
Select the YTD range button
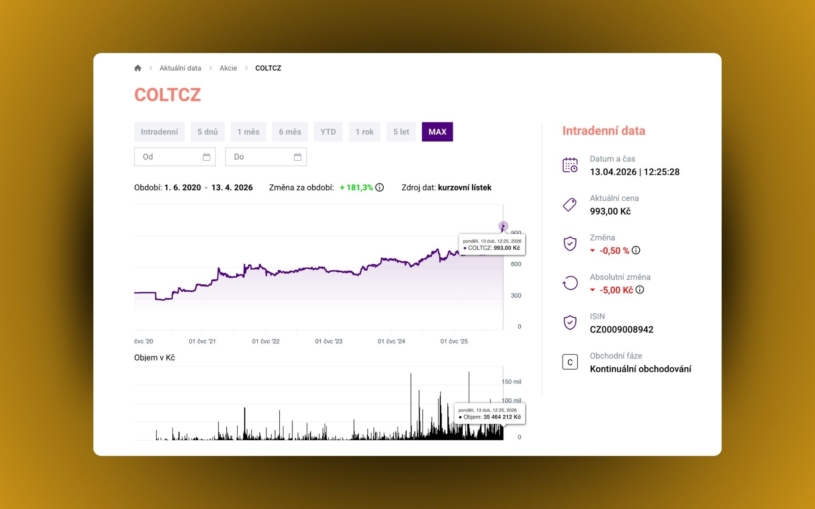[x=328, y=132]
